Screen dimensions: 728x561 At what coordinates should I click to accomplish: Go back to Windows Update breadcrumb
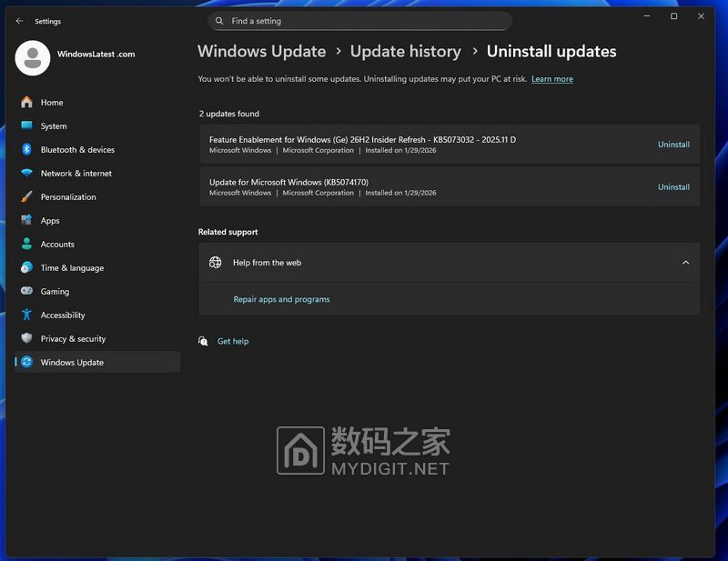(x=262, y=51)
